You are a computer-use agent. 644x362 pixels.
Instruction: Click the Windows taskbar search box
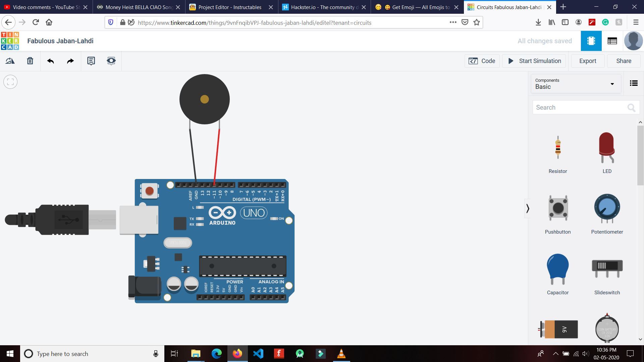tap(92, 354)
